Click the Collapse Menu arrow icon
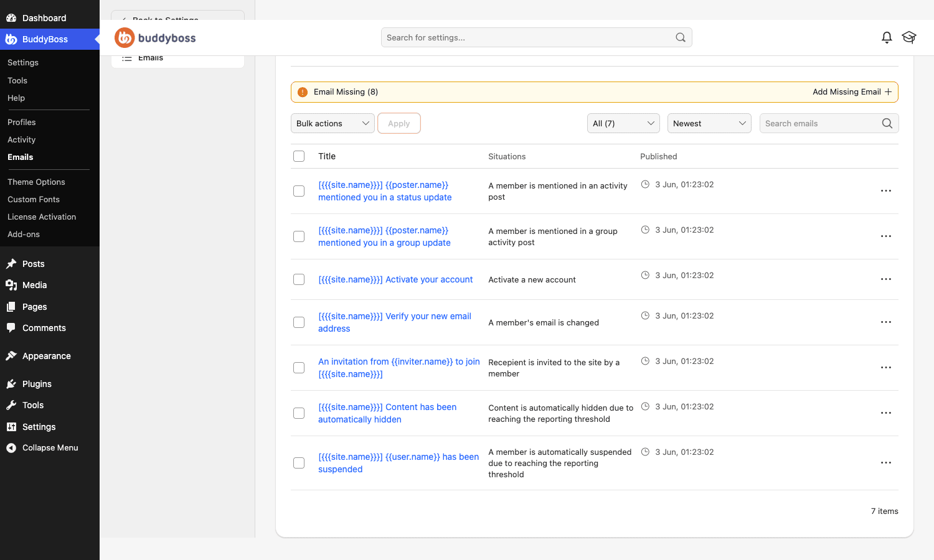The image size is (934, 560). point(11,448)
